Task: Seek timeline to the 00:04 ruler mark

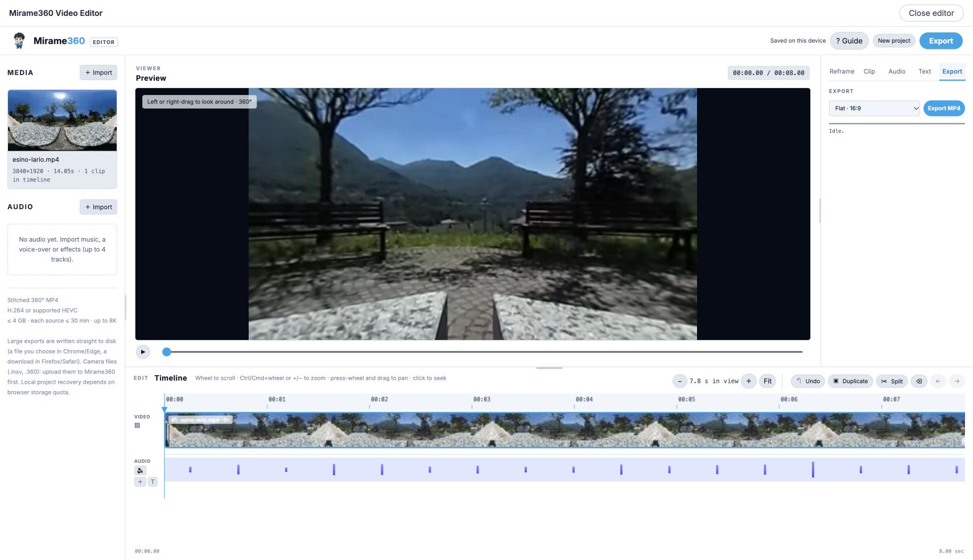Action: pos(584,400)
